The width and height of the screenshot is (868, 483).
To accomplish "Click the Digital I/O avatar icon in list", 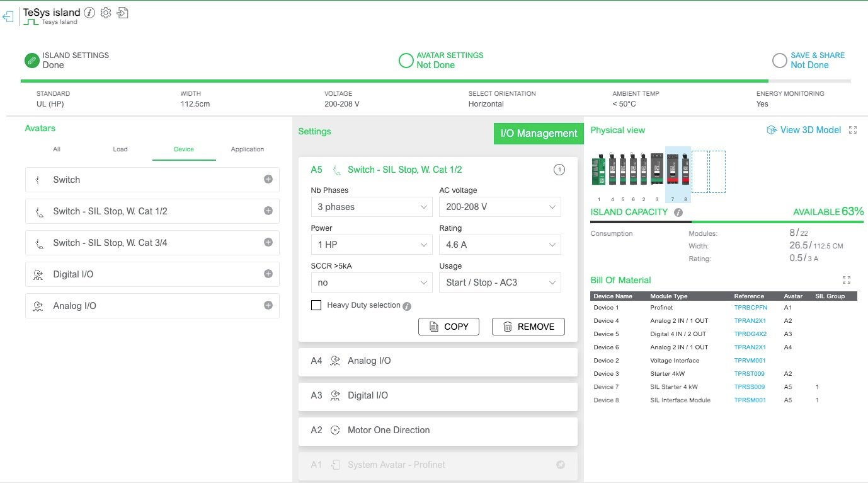I will point(38,274).
